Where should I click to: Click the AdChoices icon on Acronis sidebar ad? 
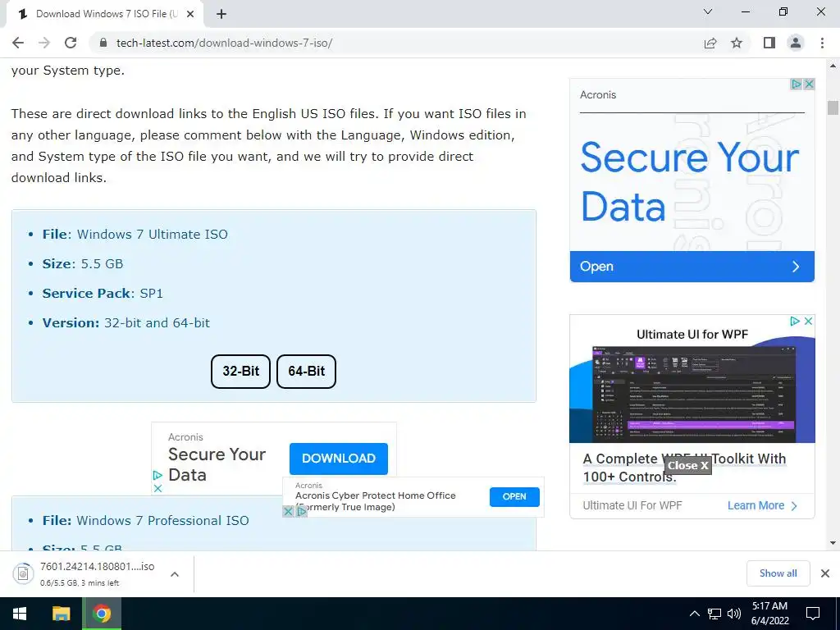797,84
